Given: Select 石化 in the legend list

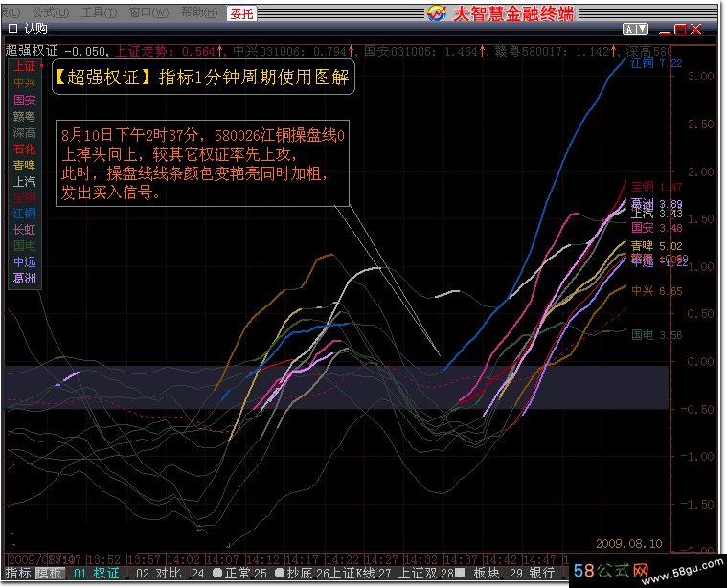Looking at the screenshot, I should 24,149.
